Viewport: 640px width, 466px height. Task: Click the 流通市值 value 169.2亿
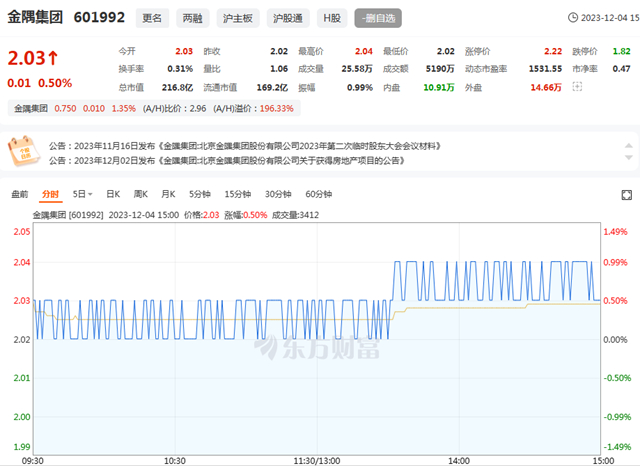[272, 87]
